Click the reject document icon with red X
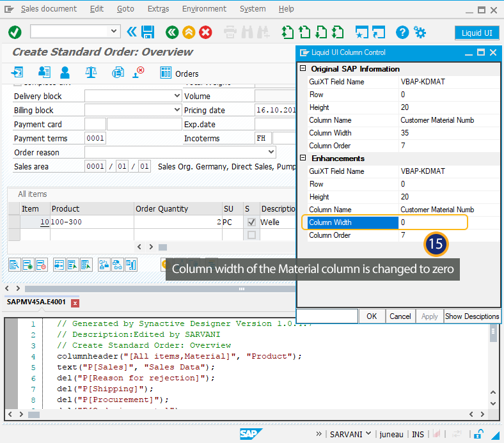The width and height of the screenshot is (504, 443). (139, 72)
